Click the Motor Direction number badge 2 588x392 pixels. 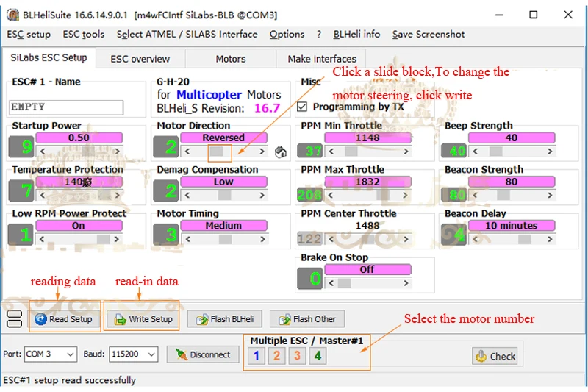(x=166, y=146)
